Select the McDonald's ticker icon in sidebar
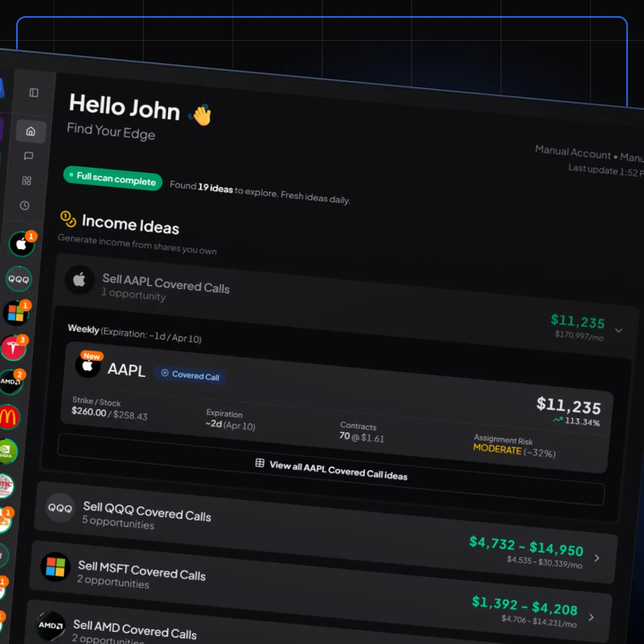This screenshot has height=644, width=644. click(8, 417)
